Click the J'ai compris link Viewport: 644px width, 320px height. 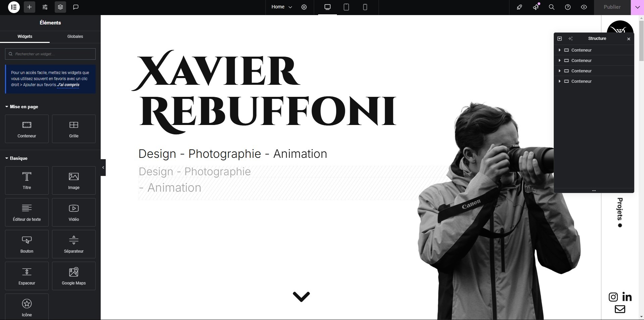click(68, 85)
